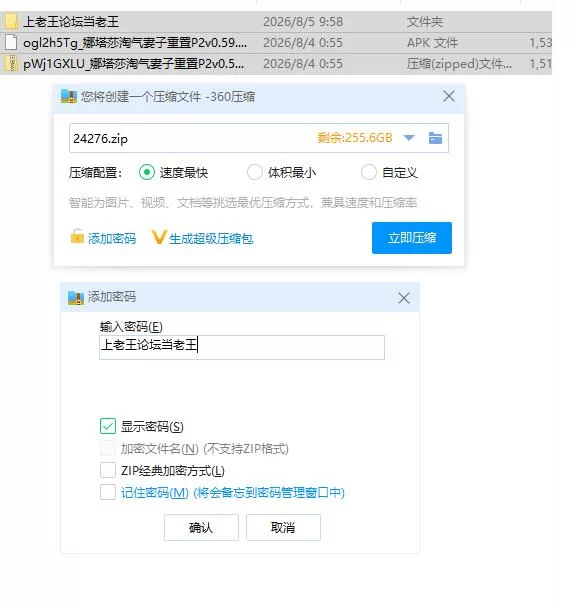Image resolution: width=574 pixels, height=605 pixels.
Task: Click the APK file icon beside ogl2h5Tg
Action: (11, 42)
